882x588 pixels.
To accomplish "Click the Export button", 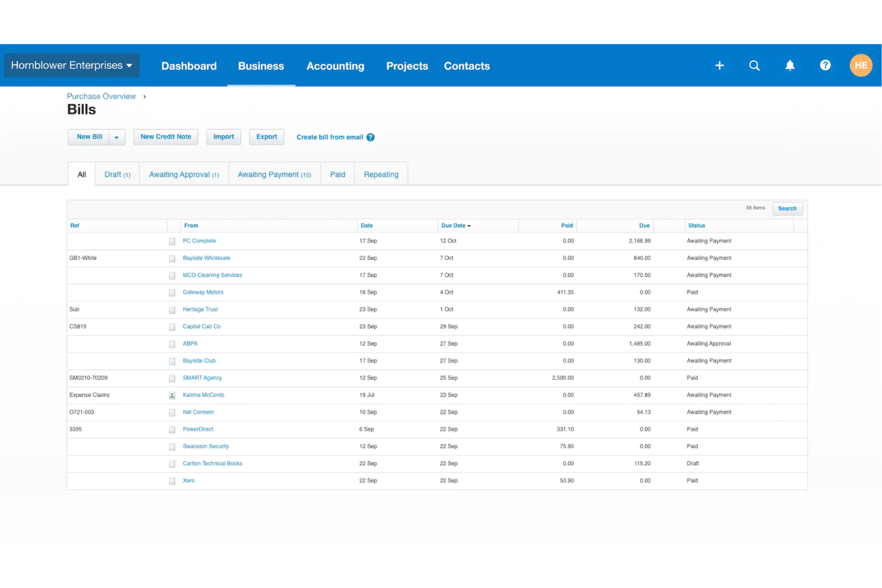I will pyautogui.click(x=266, y=137).
